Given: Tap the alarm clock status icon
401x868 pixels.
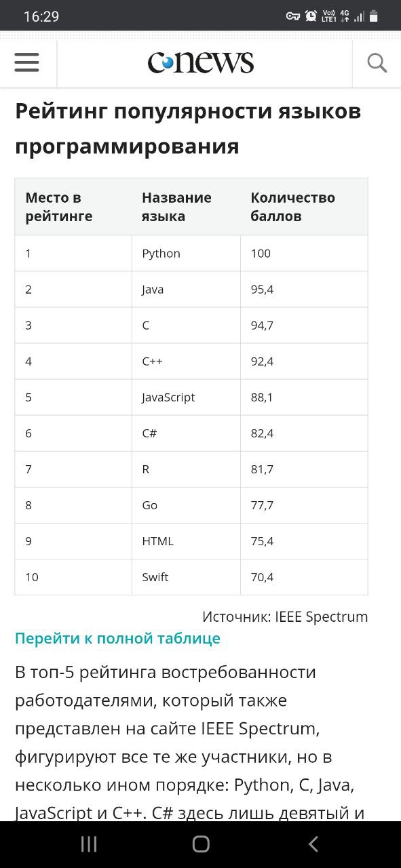Looking at the screenshot, I should coord(311,16).
